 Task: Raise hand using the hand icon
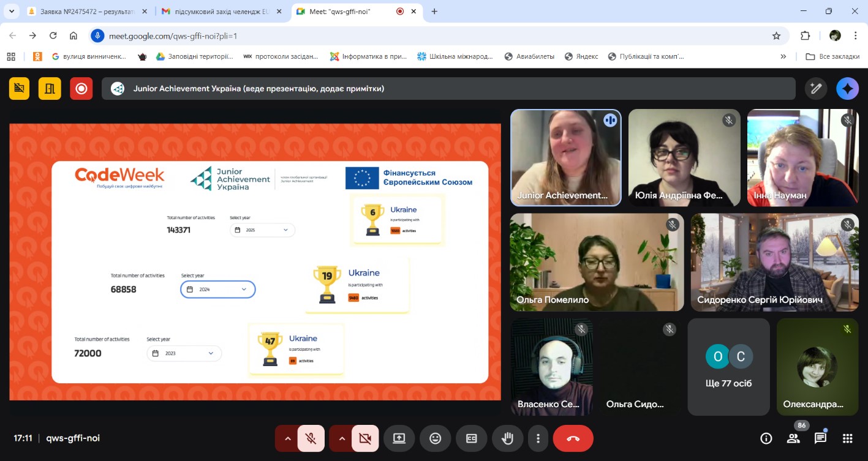507,438
